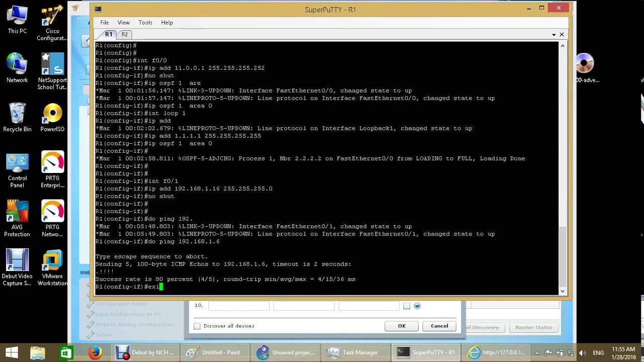Image resolution: width=644 pixels, height=362 pixels.
Task: Click first input field in row 10
Action: pyautogui.click(x=238, y=306)
